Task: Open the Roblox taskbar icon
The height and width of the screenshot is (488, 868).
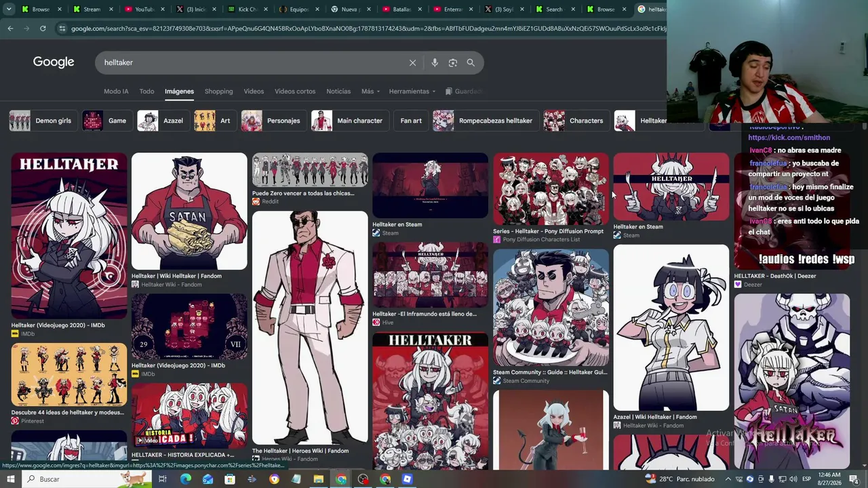Action: click(407, 479)
